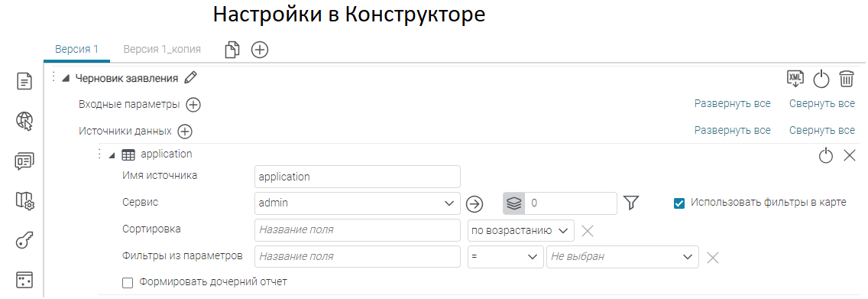Screen dimensions: 868x299
Task: Delete the draft using the trash bin icon
Action: pyautogui.click(x=847, y=79)
